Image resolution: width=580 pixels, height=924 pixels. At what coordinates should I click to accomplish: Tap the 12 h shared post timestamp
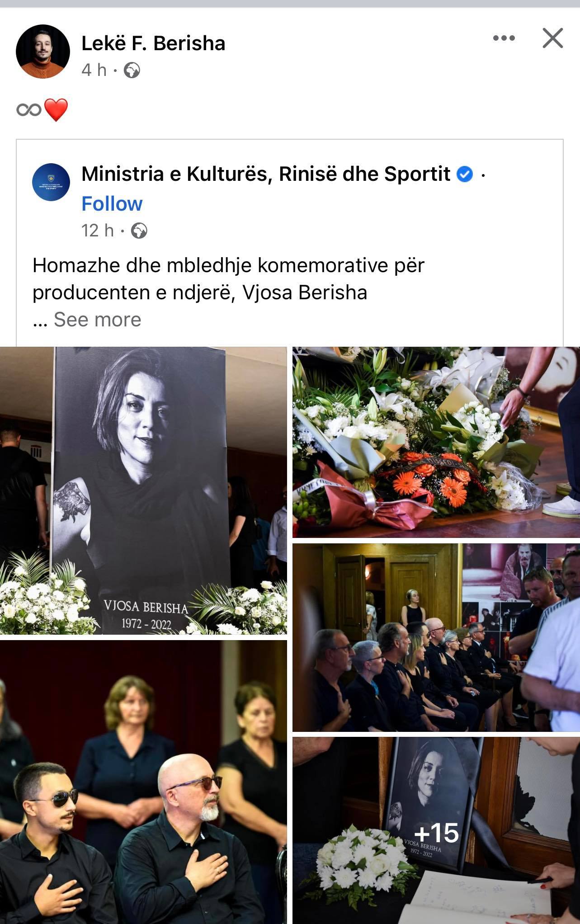[x=97, y=231]
